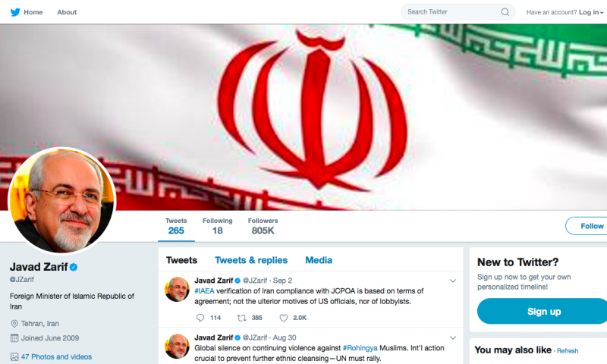The height and width of the screenshot is (364, 607).
Task: Retweet the Sep 2 IAEA tweet
Action: click(x=241, y=318)
